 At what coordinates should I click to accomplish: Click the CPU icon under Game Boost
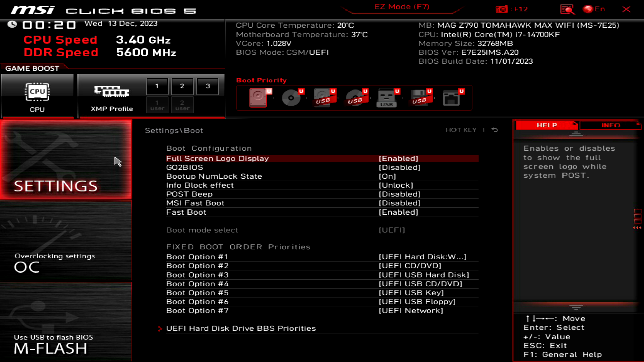(x=38, y=92)
